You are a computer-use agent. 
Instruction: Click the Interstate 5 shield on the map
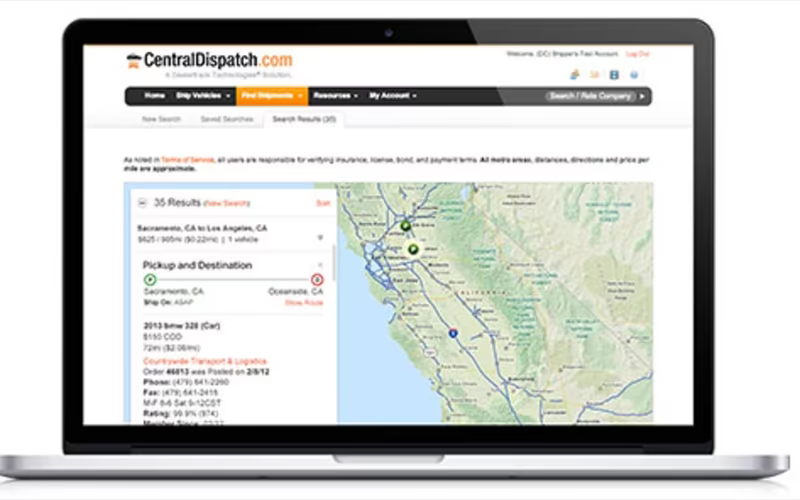453,333
